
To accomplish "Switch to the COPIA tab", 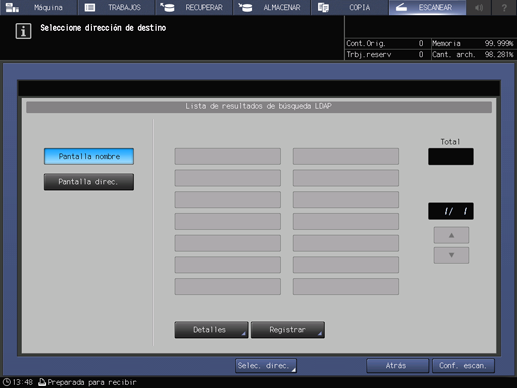I will [349, 7].
